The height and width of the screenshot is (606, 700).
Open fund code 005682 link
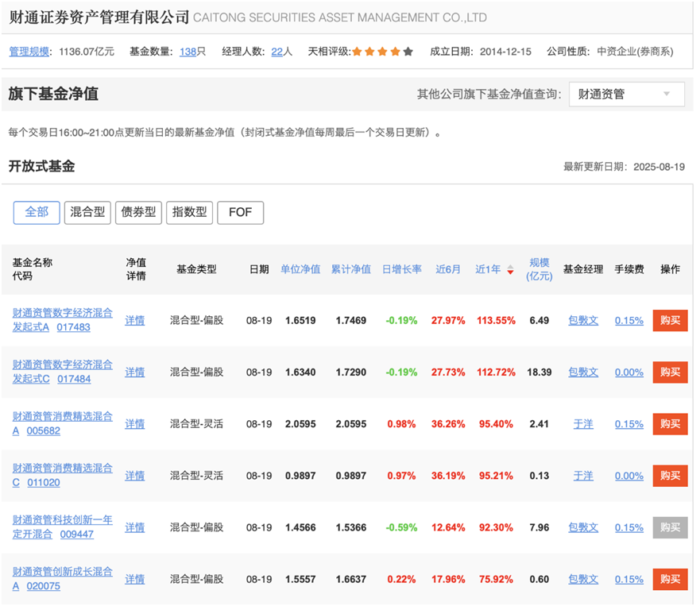pyautogui.click(x=44, y=431)
